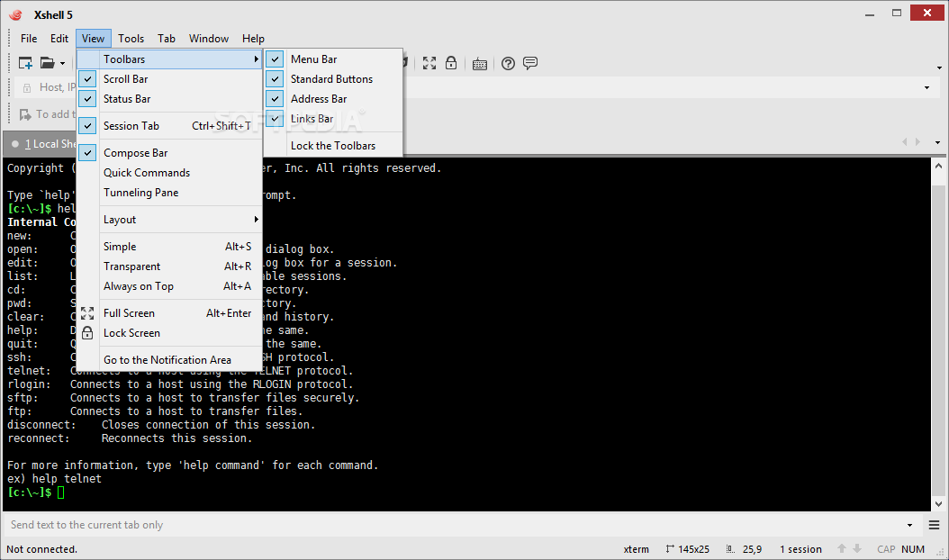Click the Xshell 5 application logo

[15, 14]
